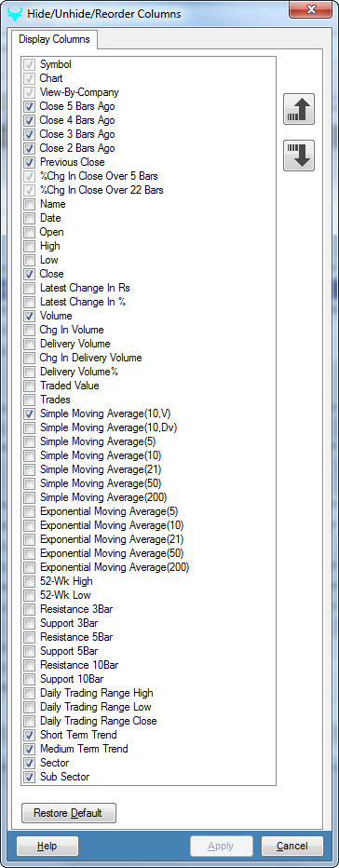This screenshot has height=868, width=339.
Task: Enable Exponential Moving Average(200)
Action: click(30, 567)
